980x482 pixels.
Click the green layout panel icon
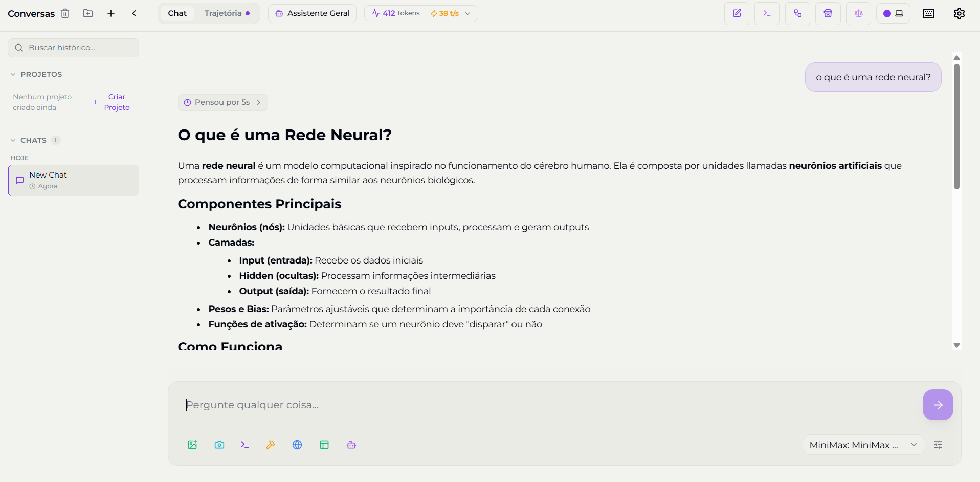[x=324, y=445]
